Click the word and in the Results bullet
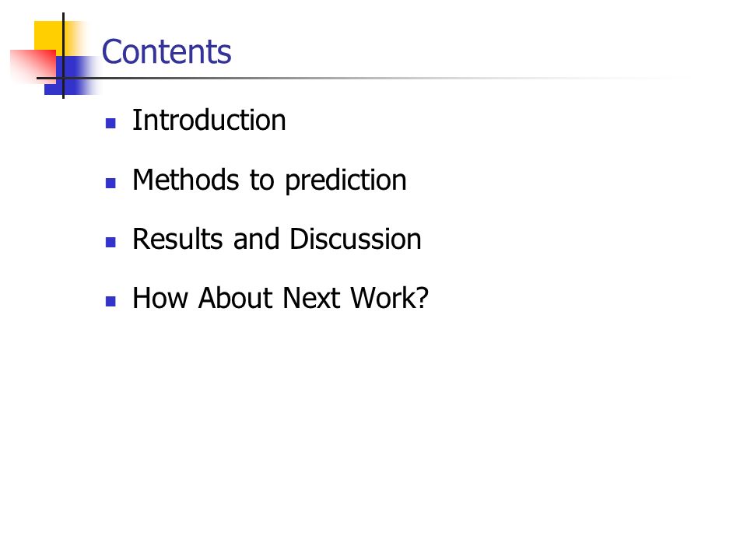The height and width of the screenshot is (560, 747). [256, 239]
